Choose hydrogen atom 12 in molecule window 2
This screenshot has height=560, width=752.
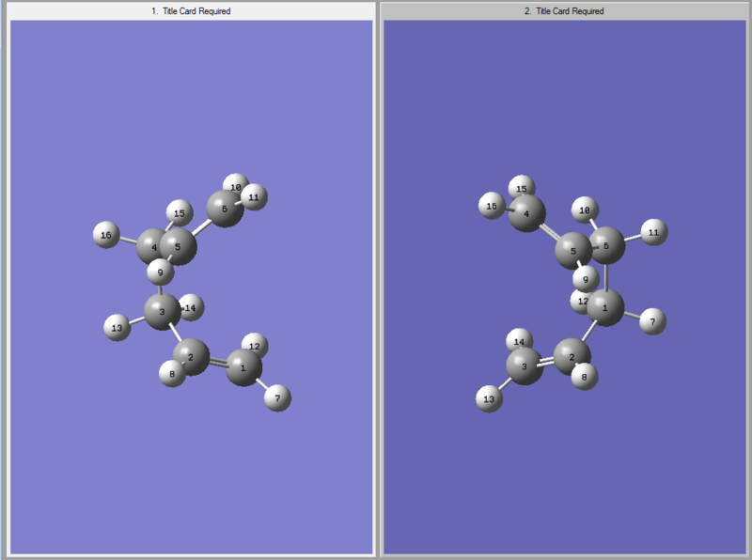point(579,302)
